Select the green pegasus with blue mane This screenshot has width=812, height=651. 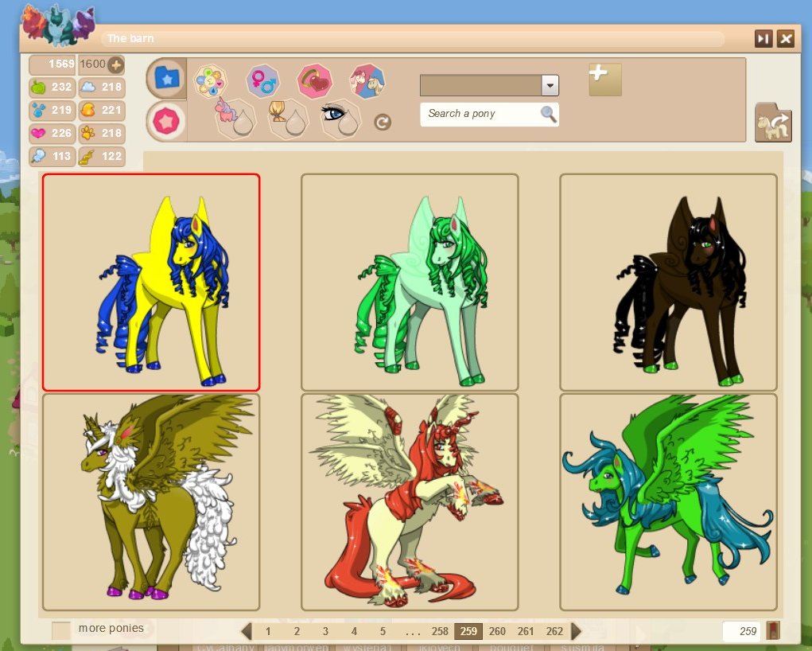point(668,502)
